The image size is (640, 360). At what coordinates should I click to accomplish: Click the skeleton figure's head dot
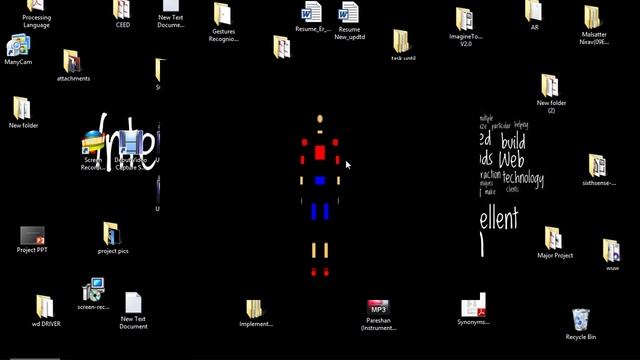[320, 119]
